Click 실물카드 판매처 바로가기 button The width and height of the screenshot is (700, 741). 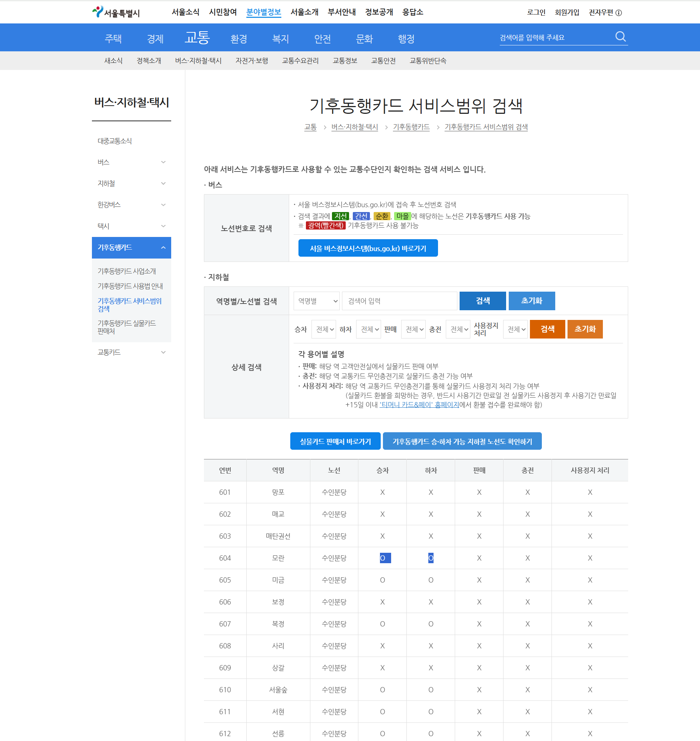point(335,441)
